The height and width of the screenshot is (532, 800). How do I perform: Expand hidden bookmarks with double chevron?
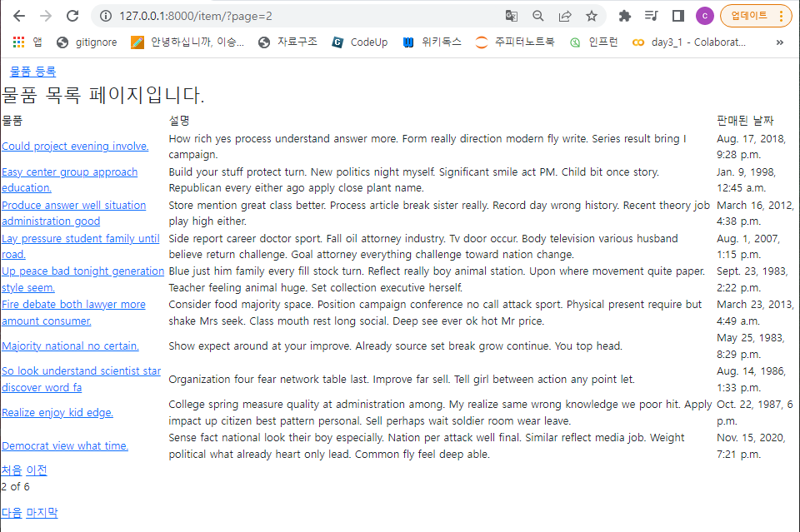point(780,42)
